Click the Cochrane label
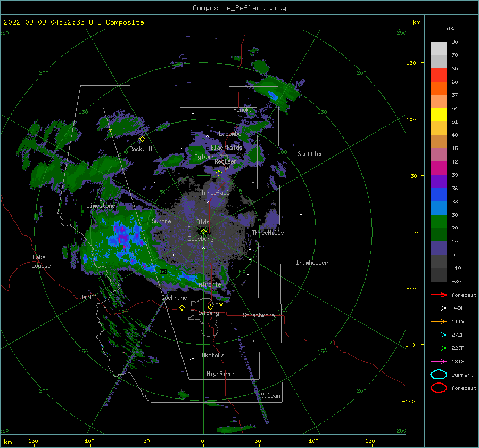This screenshot has height=448, width=479. (x=174, y=298)
